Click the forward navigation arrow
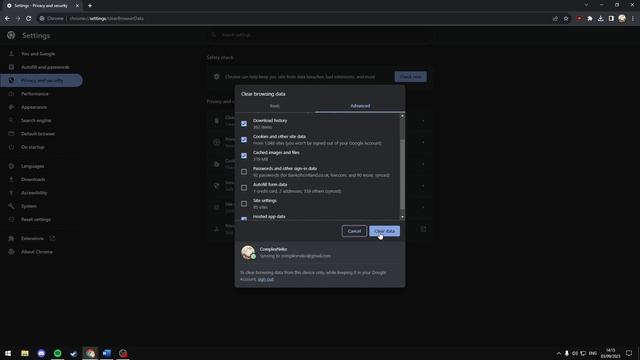Viewport: 640px width, 360px height. coord(18,18)
